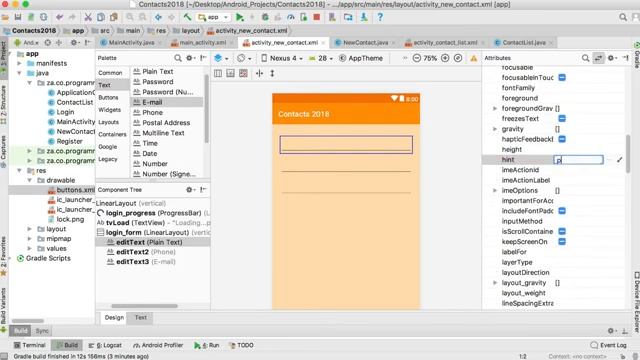
Task: Click the vertical expand arrows icon
Action: tap(272, 73)
